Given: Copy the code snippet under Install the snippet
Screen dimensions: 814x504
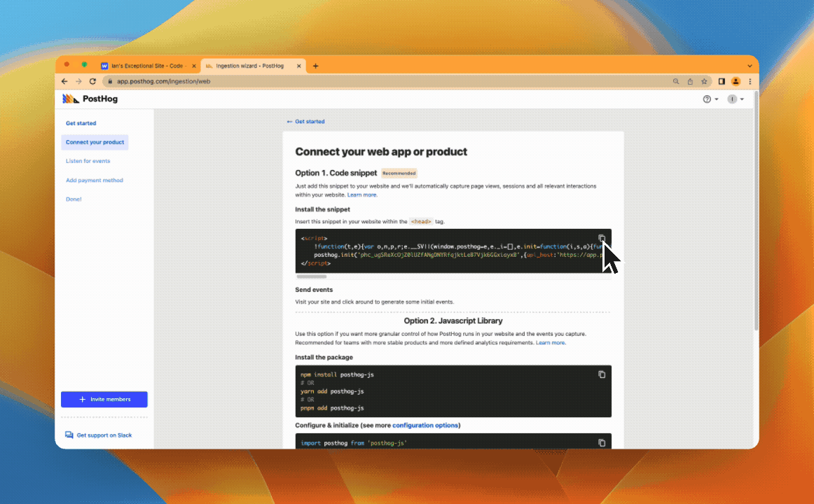Looking at the screenshot, I should 601,238.
